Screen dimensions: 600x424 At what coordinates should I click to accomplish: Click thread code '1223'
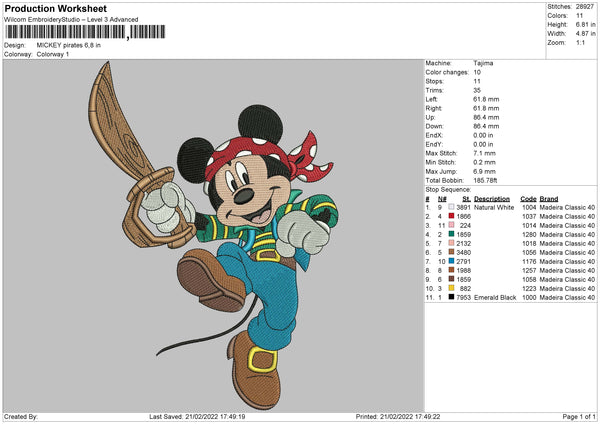click(x=529, y=288)
